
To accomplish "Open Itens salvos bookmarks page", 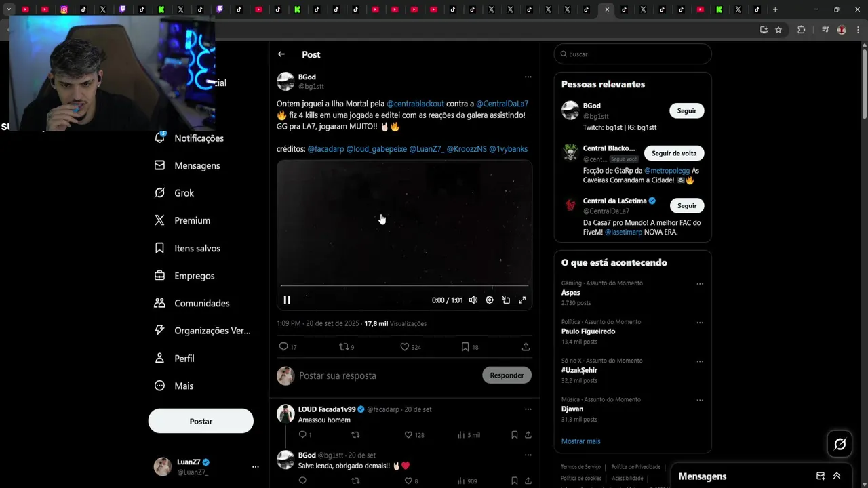I will (x=188, y=248).
